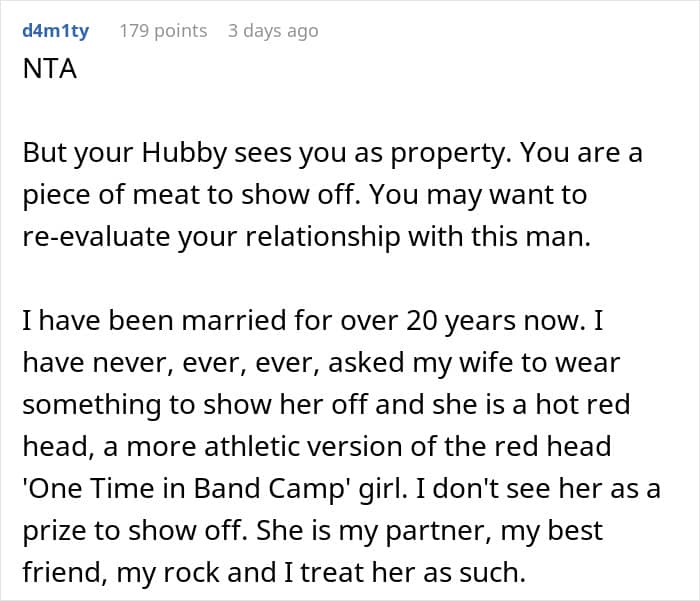This screenshot has width=700, height=601.
Task: Click the line starting have never, ever
Action: coord(321,363)
